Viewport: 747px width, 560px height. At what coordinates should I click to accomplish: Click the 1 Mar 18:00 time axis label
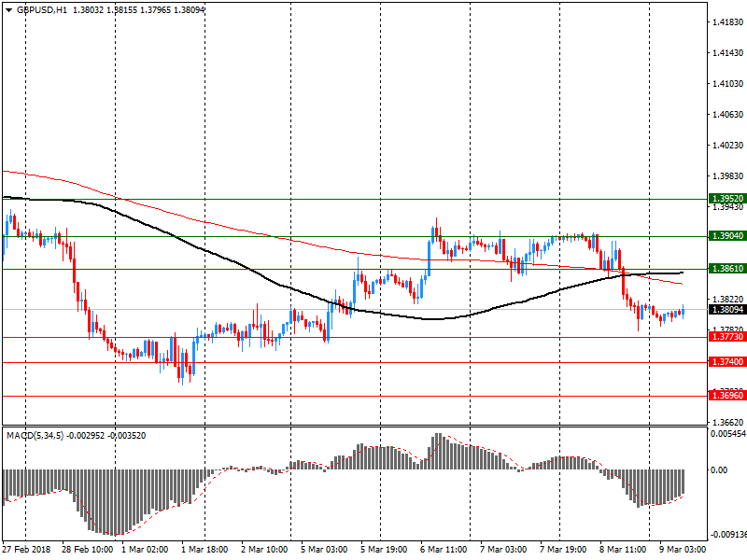pos(204,550)
